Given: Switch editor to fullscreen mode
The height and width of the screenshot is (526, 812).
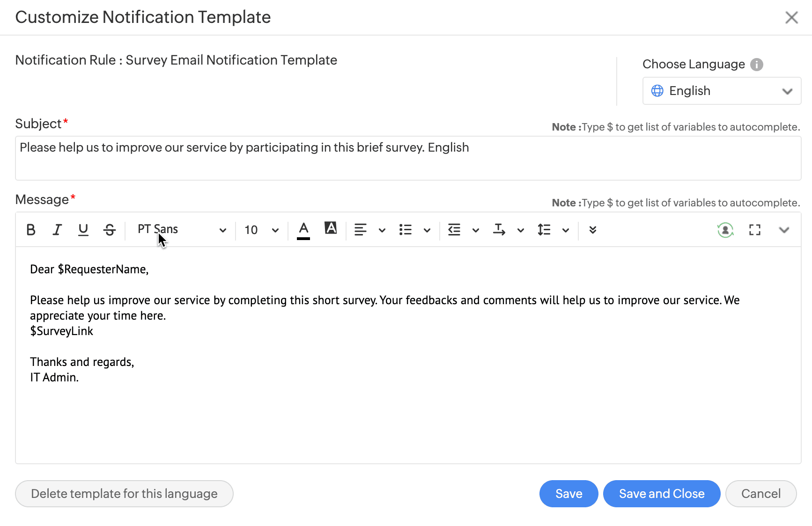Looking at the screenshot, I should click(754, 230).
